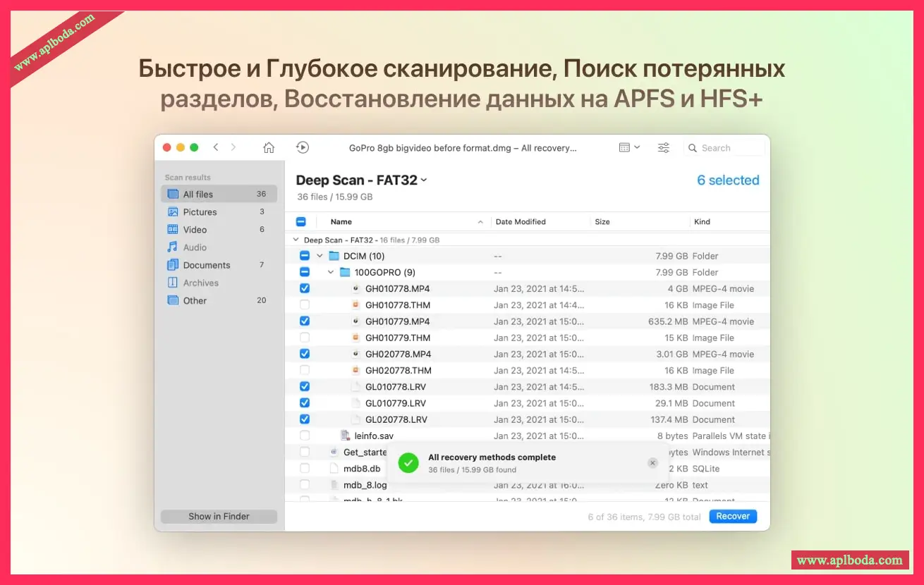924x585 pixels.
Task: Click the Home icon in the toolbar
Action: [269, 147]
